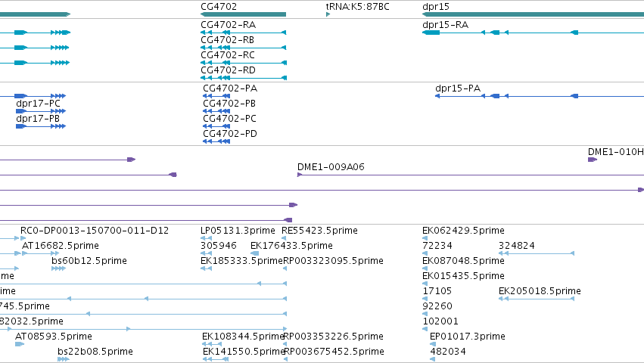Select the DME1-010H feature arrow glyph
This screenshot has height=363, width=644.
pos(593,160)
